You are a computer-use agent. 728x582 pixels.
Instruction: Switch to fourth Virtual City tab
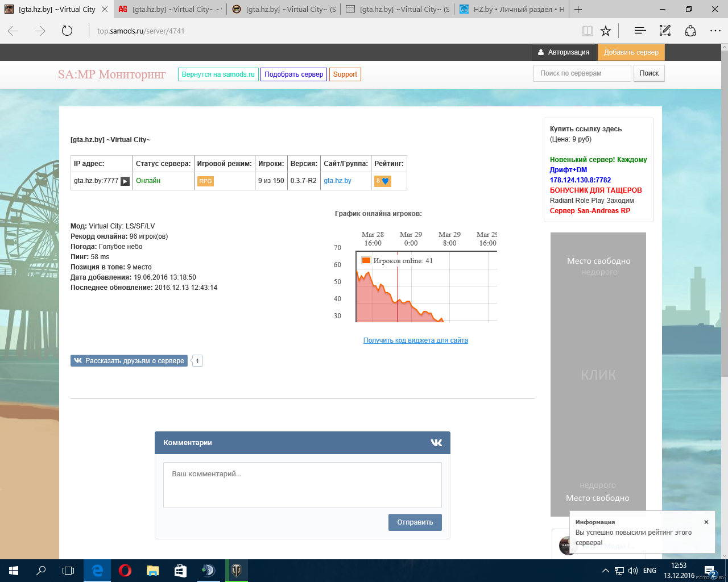coord(398,9)
